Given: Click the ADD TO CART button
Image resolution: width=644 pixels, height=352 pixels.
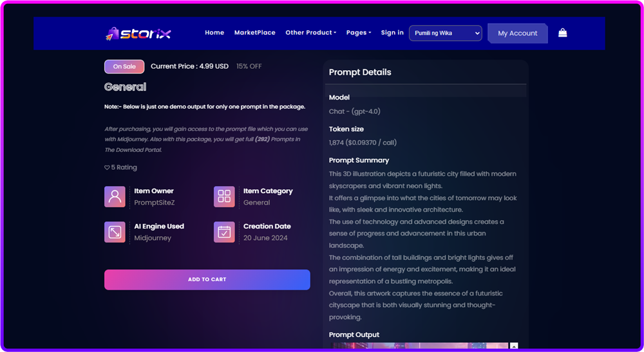Looking at the screenshot, I should [207, 279].
